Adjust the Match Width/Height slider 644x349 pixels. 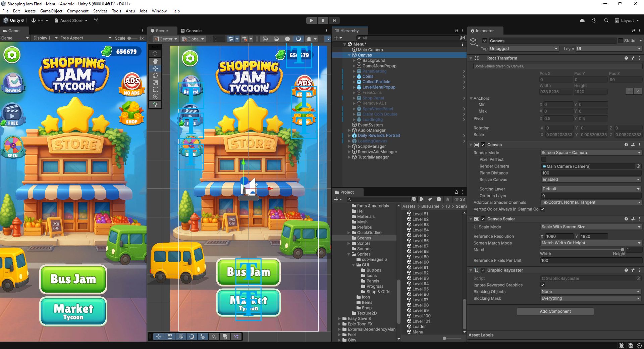coord(622,250)
